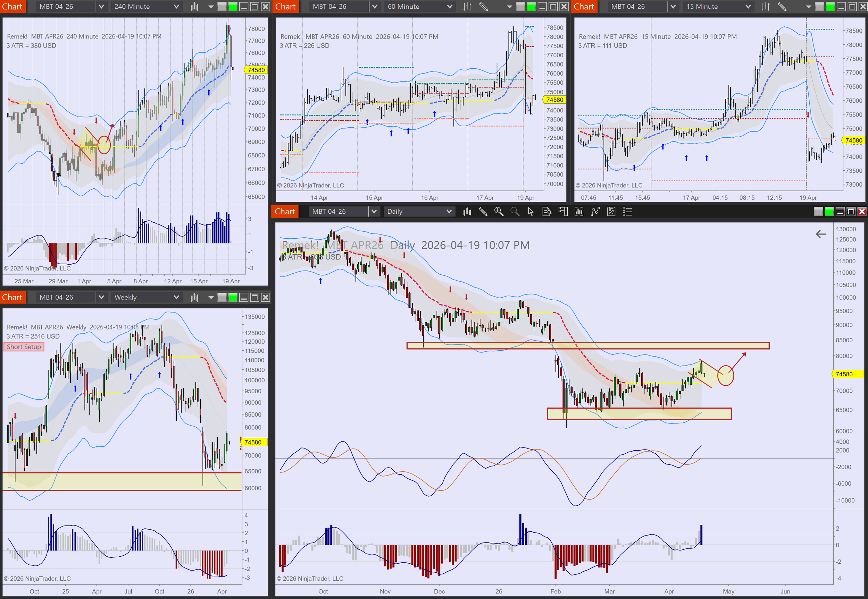This screenshot has width=868, height=599.
Task: Click bar style icon on 240 Minute chart
Action: click(194, 6)
